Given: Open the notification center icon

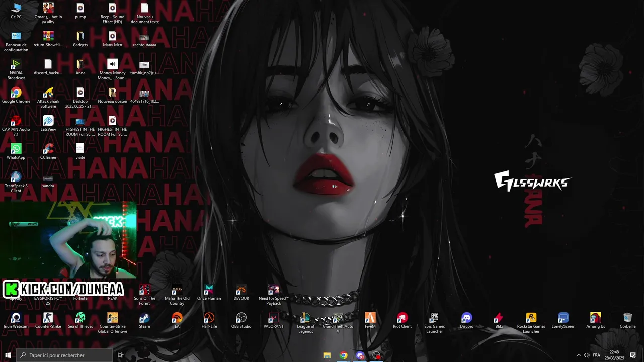Looking at the screenshot, I should (633, 355).
